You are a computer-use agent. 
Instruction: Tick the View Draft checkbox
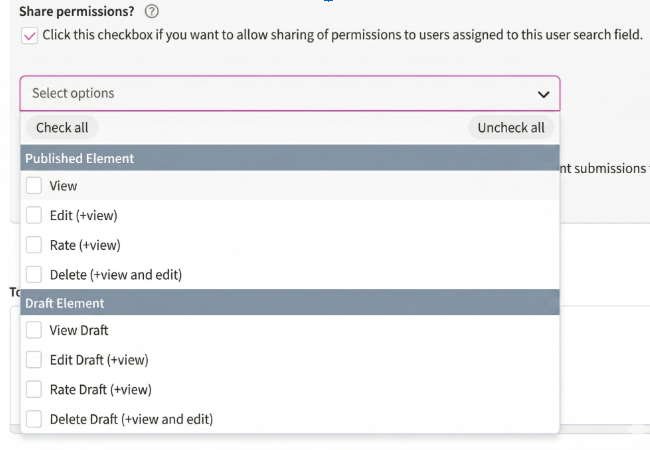point(34,330)
